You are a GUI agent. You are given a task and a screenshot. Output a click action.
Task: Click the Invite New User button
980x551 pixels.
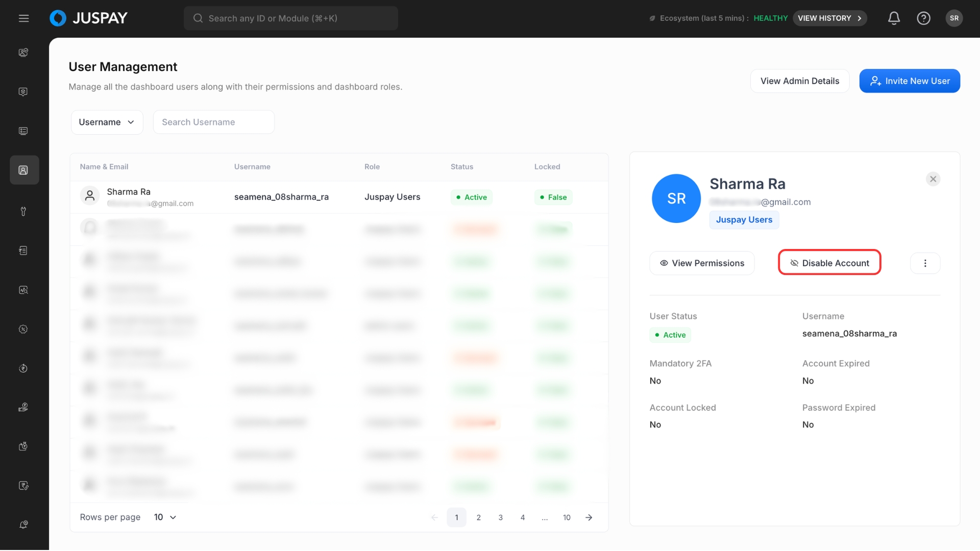tap(910, 81)
